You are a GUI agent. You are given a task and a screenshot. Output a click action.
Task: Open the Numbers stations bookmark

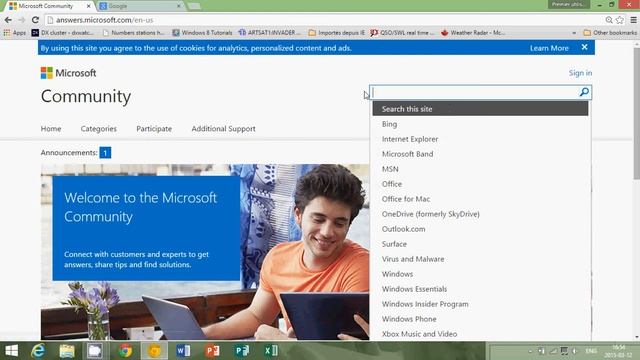click(x=133, y=33)
